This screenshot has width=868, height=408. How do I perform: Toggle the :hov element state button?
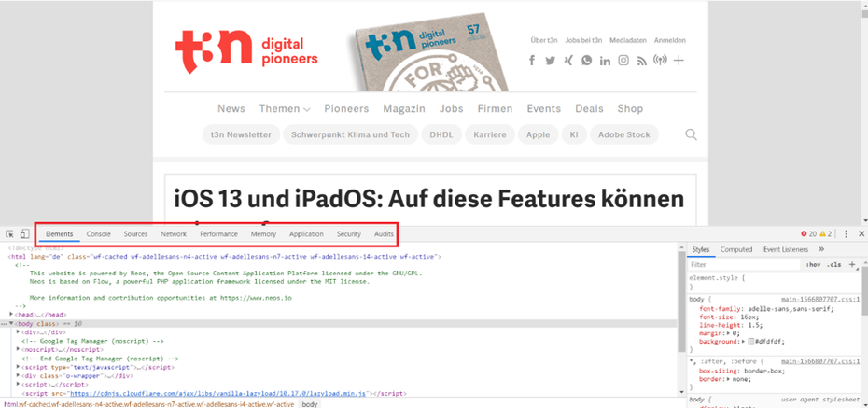813,265
